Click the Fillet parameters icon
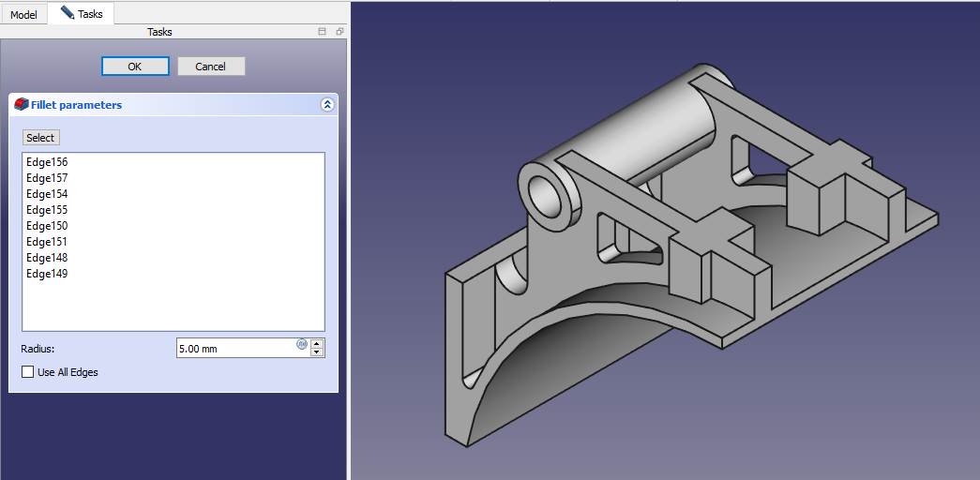The width and height of the screenshot is (980, 480). tap(22, 105)
